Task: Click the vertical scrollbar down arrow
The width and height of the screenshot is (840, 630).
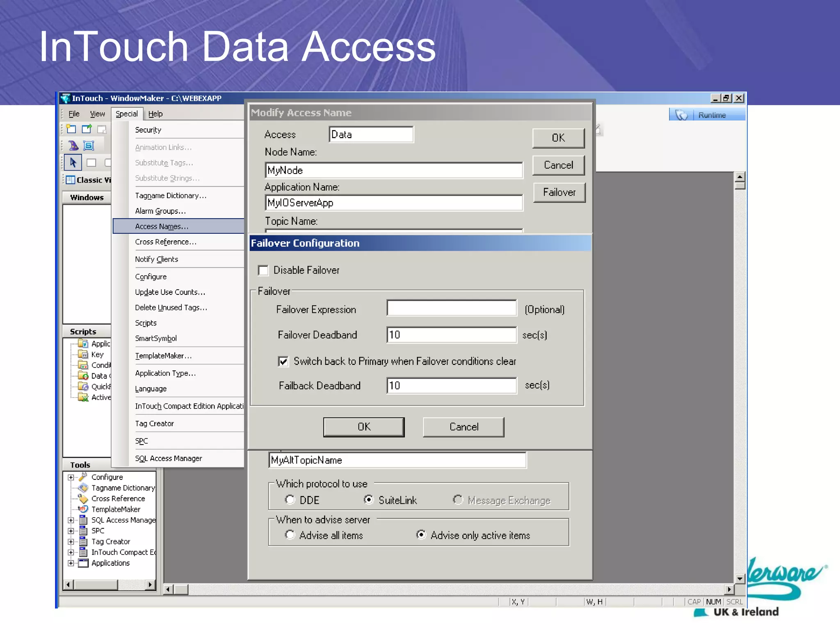Action: [x=740, y=578]
